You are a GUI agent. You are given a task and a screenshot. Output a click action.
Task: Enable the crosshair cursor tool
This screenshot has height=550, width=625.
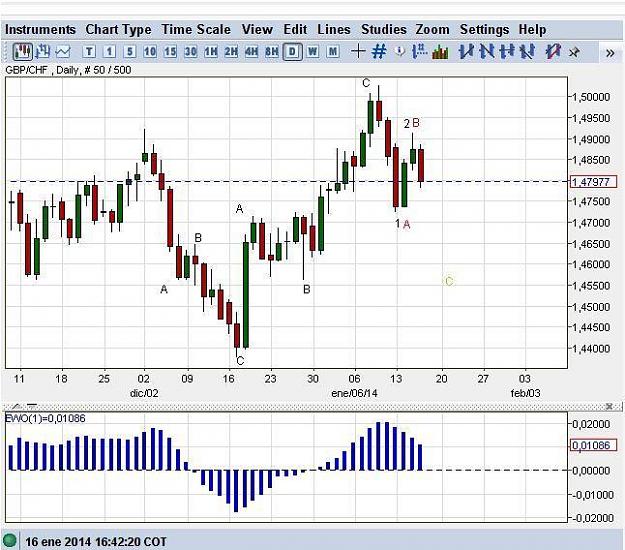(x=358, y=52)
